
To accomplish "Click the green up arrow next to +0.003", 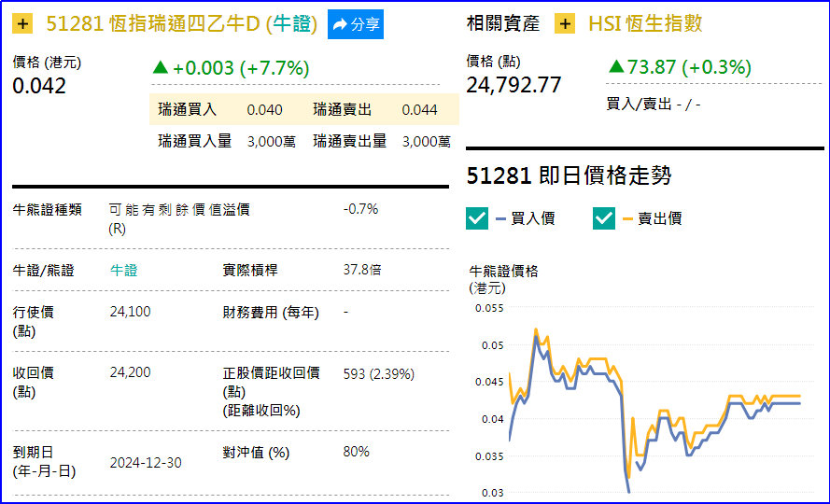I will [160, 67].
